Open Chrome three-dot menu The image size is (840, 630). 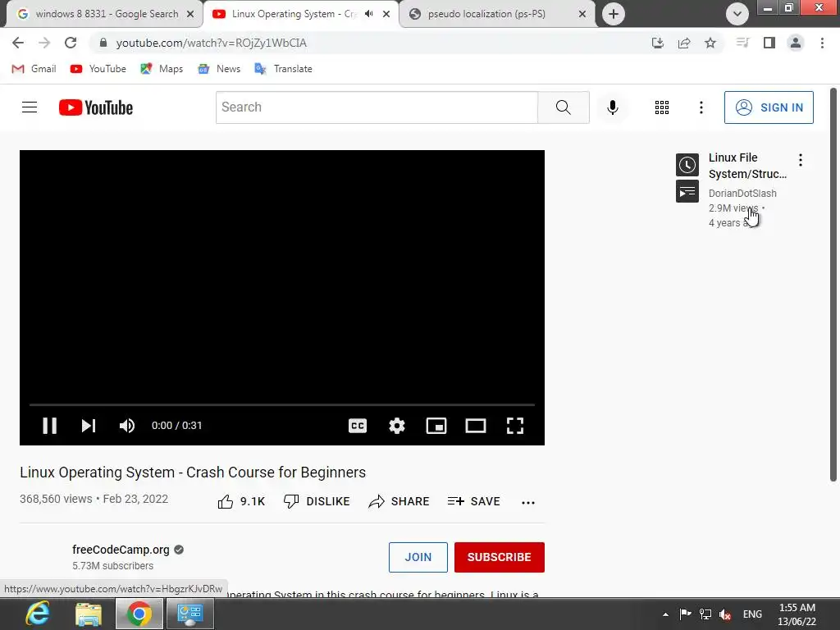[822, 43]
